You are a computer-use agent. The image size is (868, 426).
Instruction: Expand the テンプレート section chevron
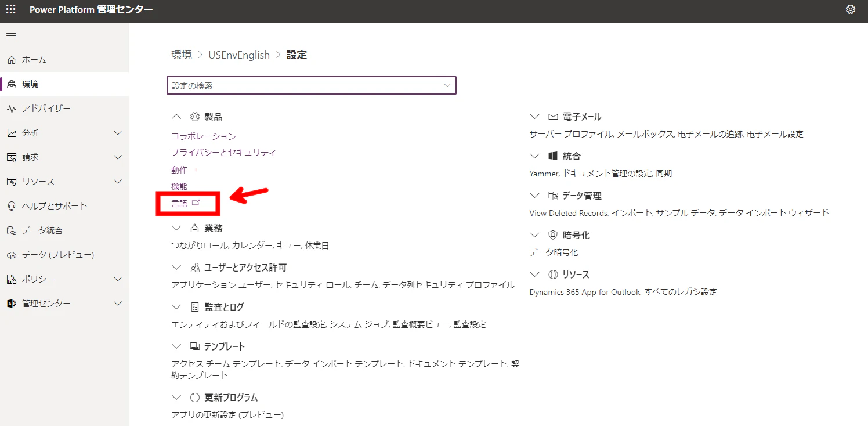coord(176,346)
